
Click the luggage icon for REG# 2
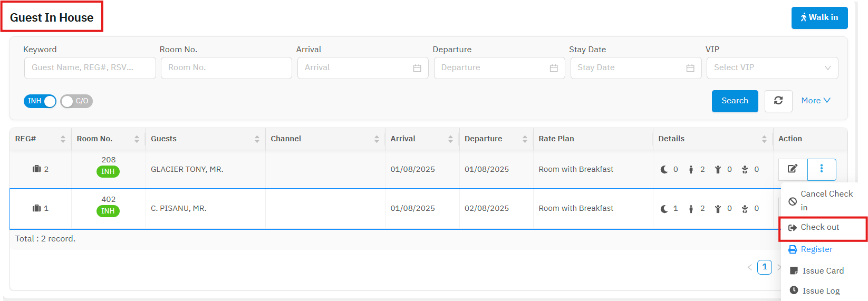pyautogui.click(x=36, y=169)
